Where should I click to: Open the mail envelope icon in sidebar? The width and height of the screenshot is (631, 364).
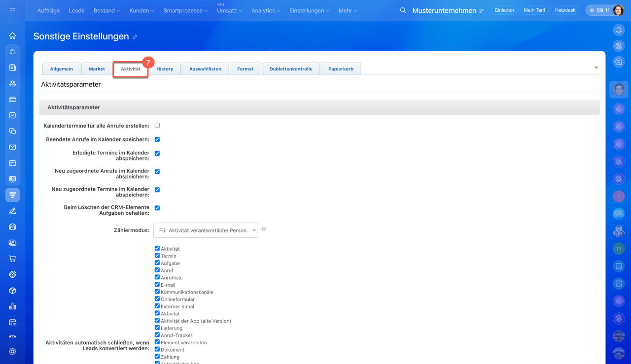click(x=12, y=147)
